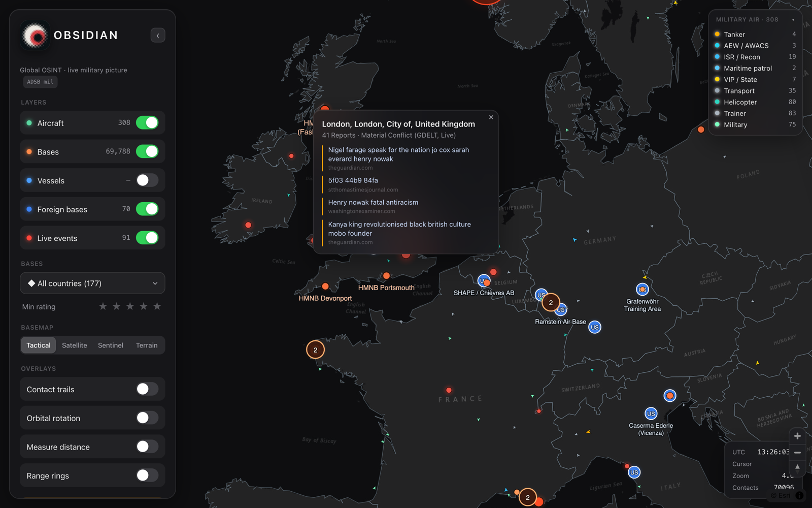Select the HMNB Devonport base marker

click(x=325, y=287)
